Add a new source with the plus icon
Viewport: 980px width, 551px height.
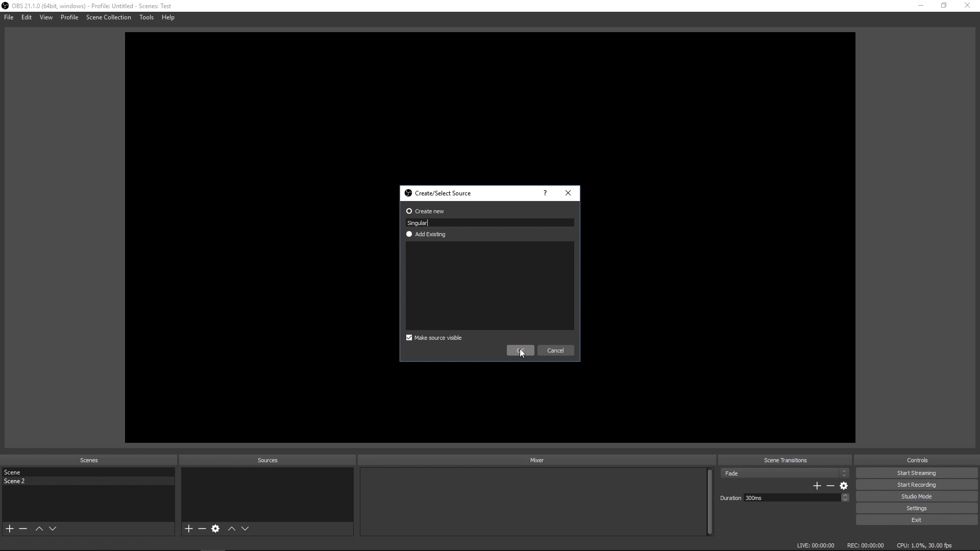(189, 529)
